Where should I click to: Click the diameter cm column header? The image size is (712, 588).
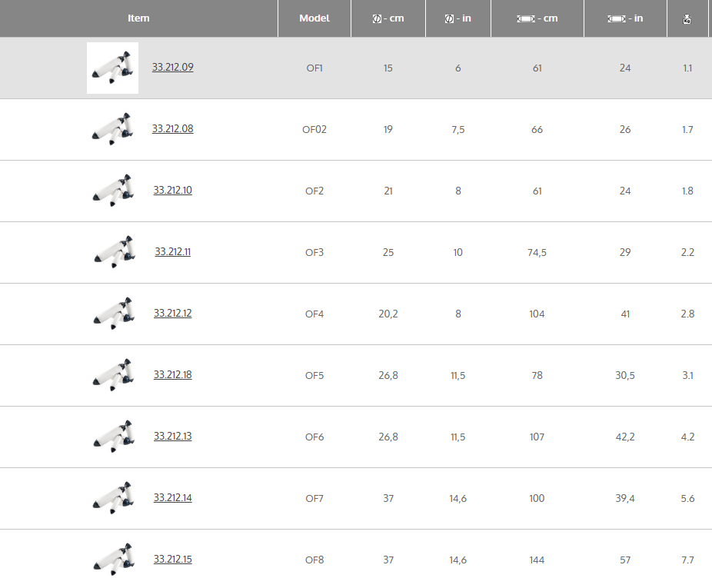click(x=388, y=18)
